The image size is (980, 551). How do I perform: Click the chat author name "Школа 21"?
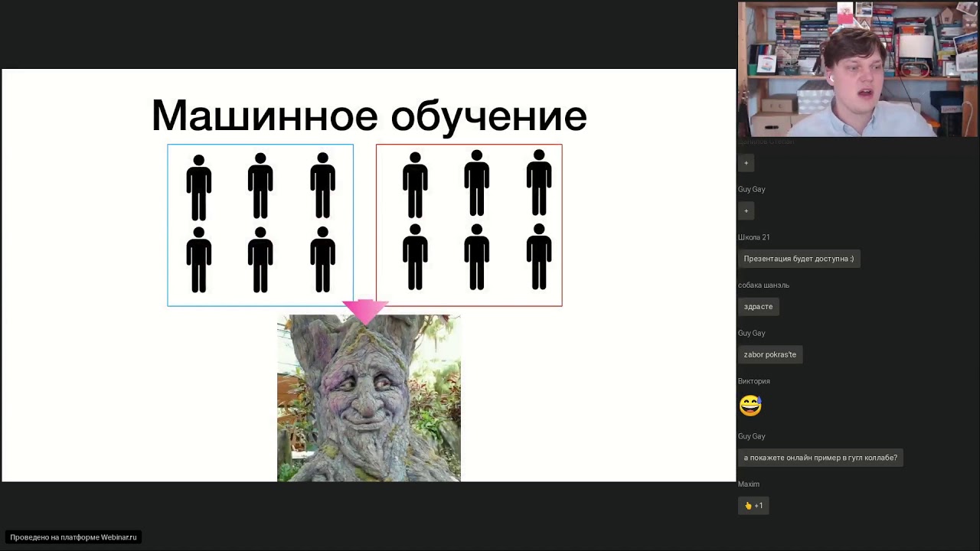pyautogui.click(x=753, y=237)
